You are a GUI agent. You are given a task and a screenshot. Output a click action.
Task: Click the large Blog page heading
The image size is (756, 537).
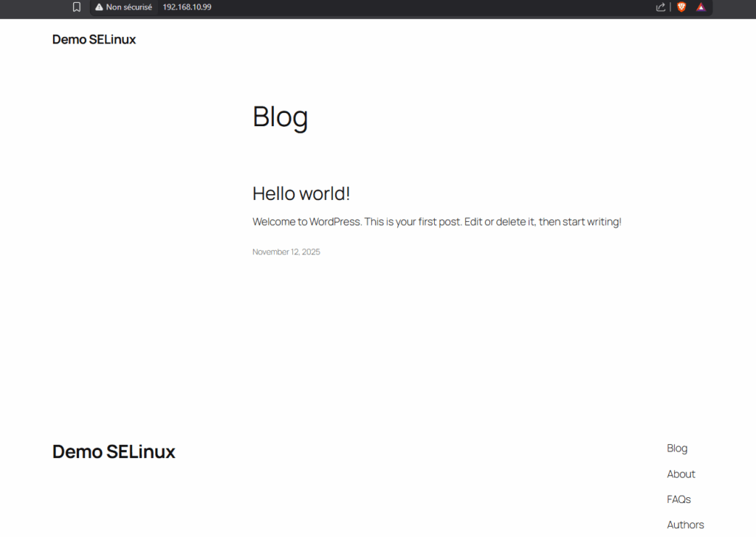pyautogui.click(x=280, y=117)
